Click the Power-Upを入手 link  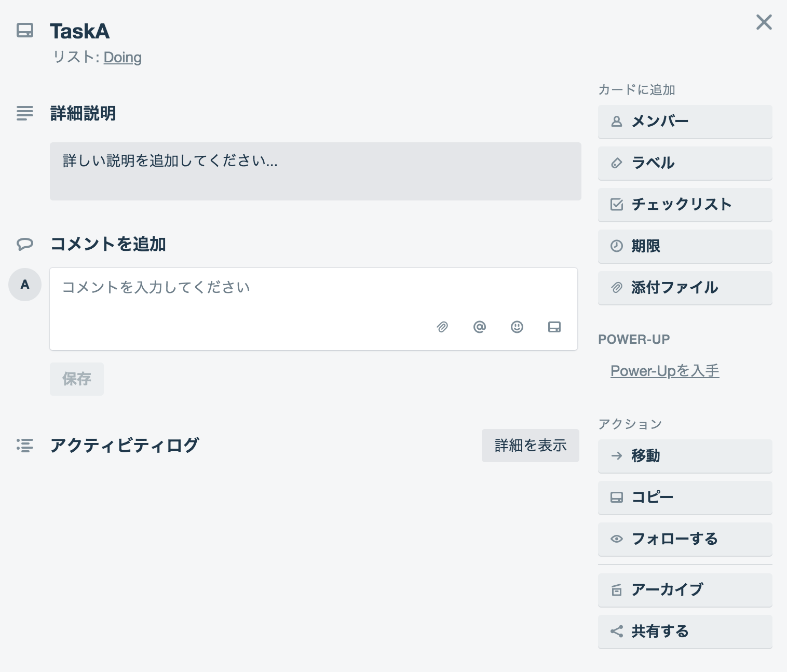(x=664, y=371)
